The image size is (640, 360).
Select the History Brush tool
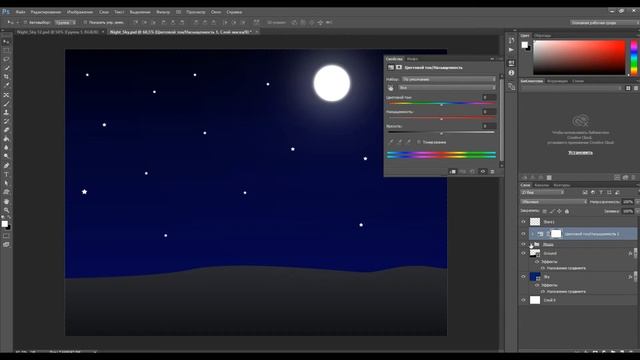[x=6, y=121]
